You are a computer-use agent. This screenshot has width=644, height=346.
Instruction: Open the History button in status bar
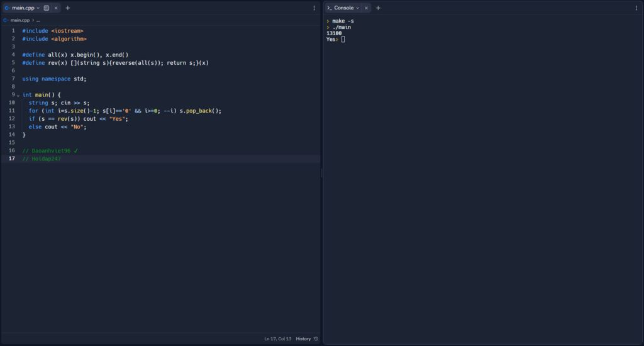click(x=304, y=339)
